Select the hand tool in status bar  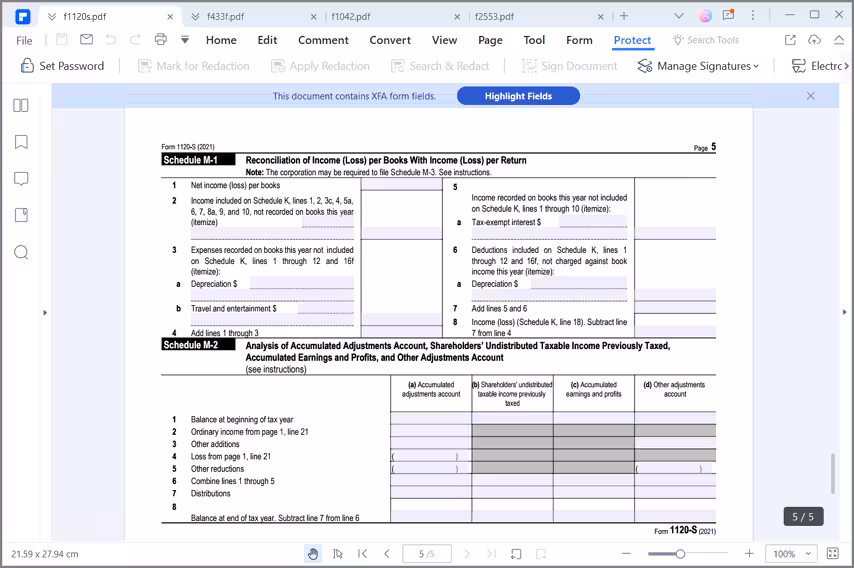pos(313,554)
